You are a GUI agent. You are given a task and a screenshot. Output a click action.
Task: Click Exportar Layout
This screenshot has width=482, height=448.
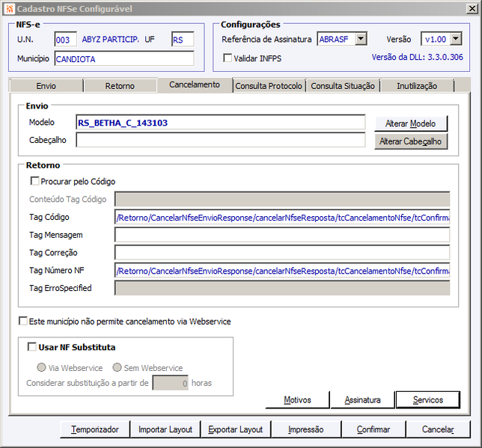[x=236, y=429]
